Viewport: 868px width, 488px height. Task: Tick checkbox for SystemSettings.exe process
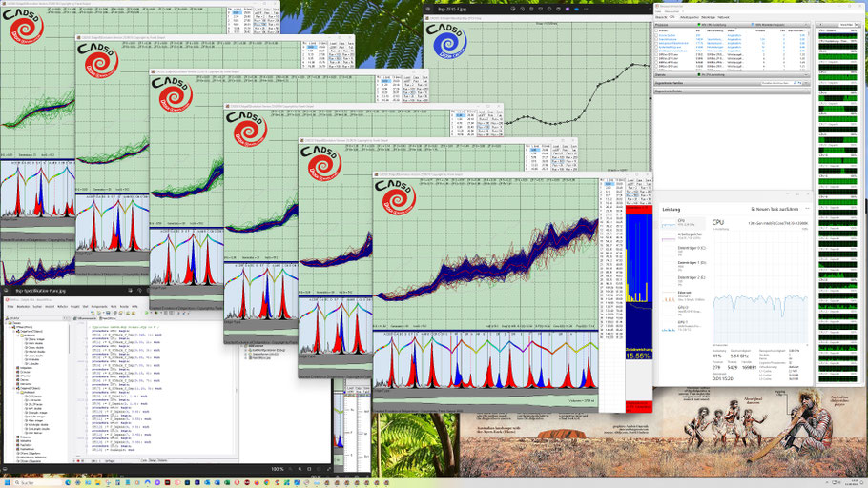(x=656, y=47)
